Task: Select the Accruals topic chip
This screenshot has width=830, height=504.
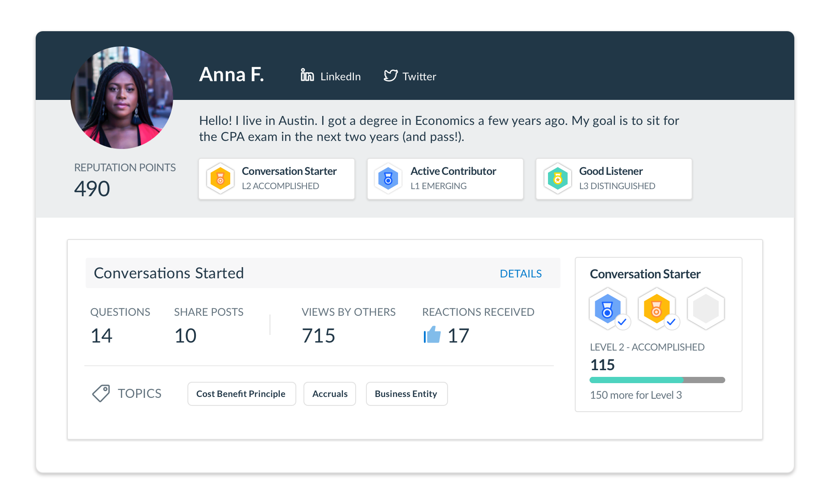Action: click(329, 393)
